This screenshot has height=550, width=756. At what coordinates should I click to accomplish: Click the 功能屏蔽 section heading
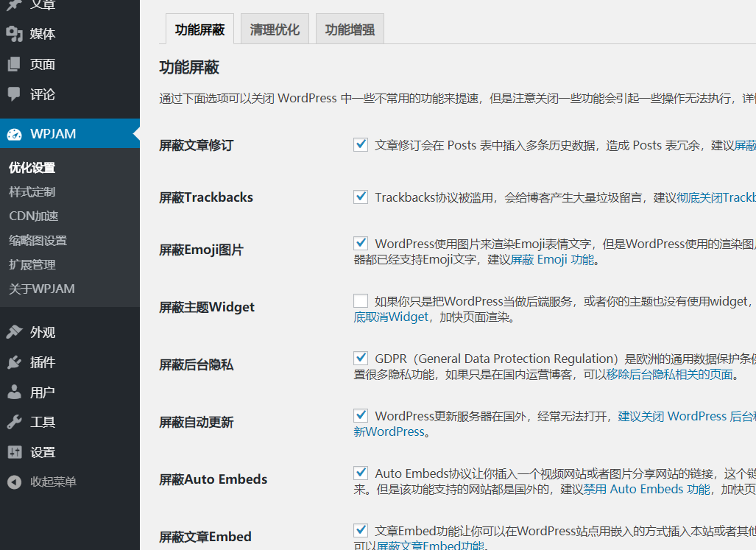pos(189,67)
